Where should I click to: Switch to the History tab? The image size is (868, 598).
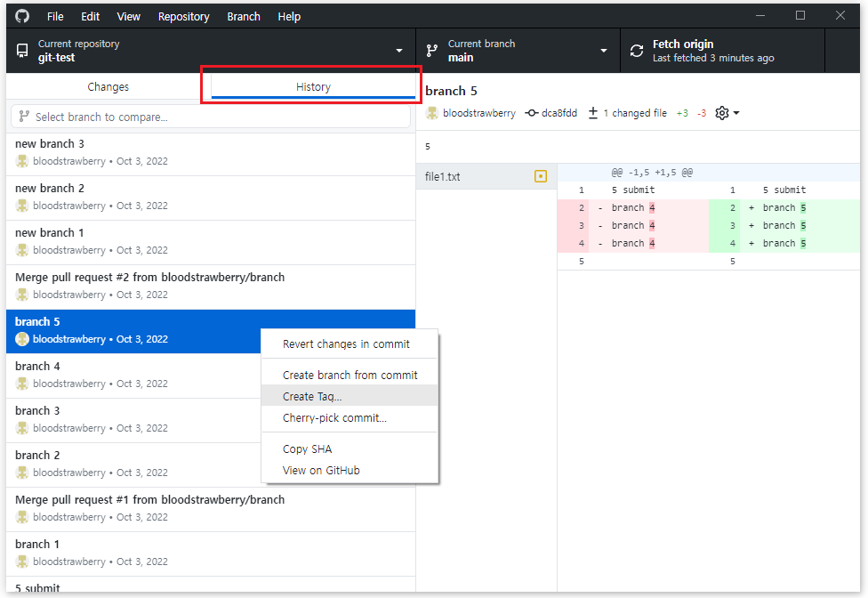(313, 87)
